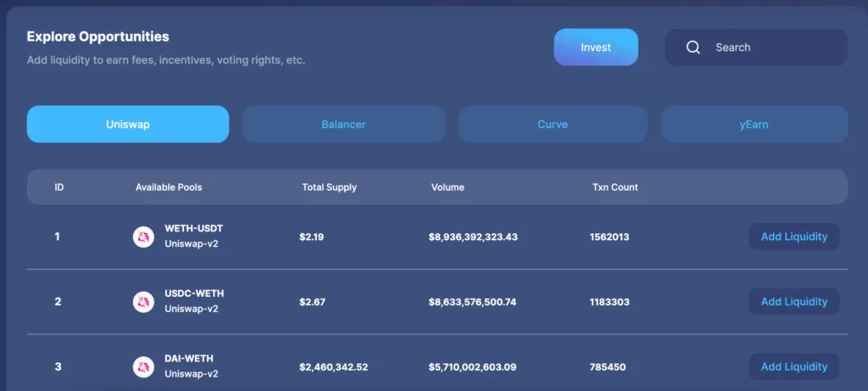
Task: Add Liquidity to USDC-WETH pool
Action: 793,302
